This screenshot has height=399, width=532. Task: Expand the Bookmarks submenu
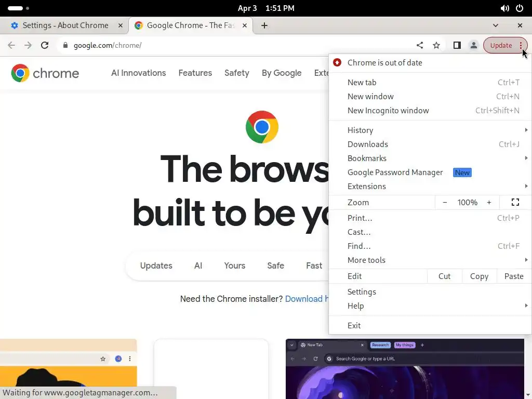pyautogui.click(x=430, y=158)
